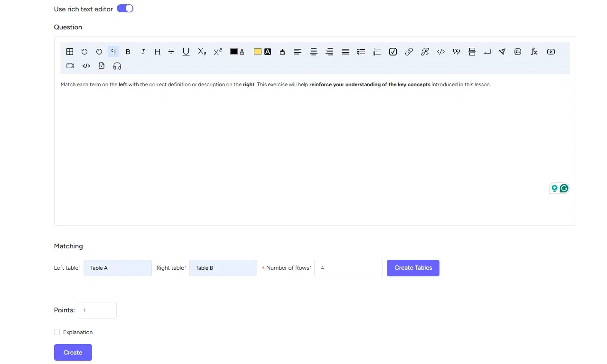Apply bold formatting in the editor toolbar
This screenshot has height=364, width=607.
point(128,52)
